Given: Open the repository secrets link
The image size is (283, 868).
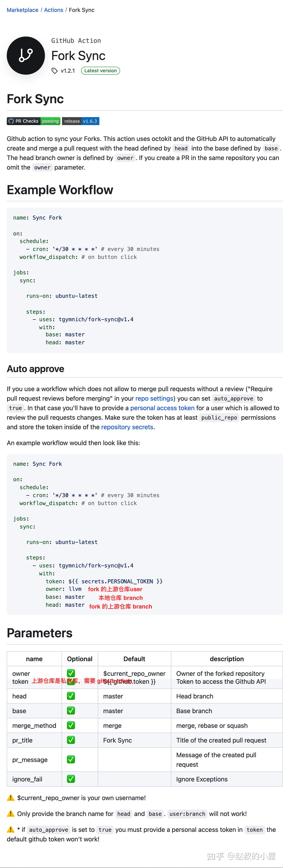Looking at the screenshot, I should [x=127, y=427].
